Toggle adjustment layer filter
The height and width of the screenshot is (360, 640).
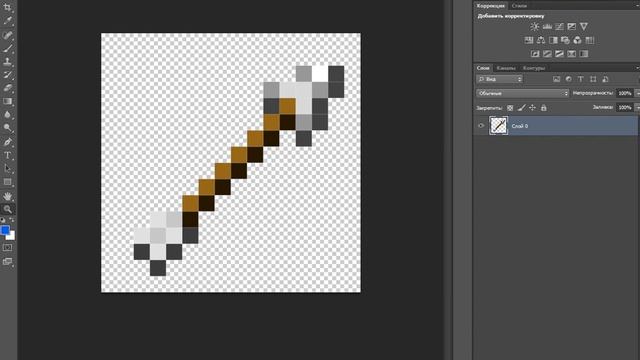tap(569, 79)
